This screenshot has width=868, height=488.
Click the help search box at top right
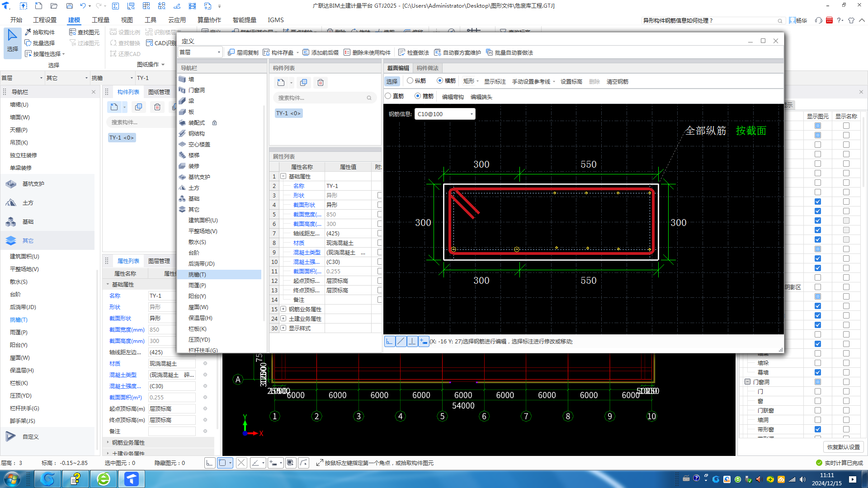coord(712,20)
